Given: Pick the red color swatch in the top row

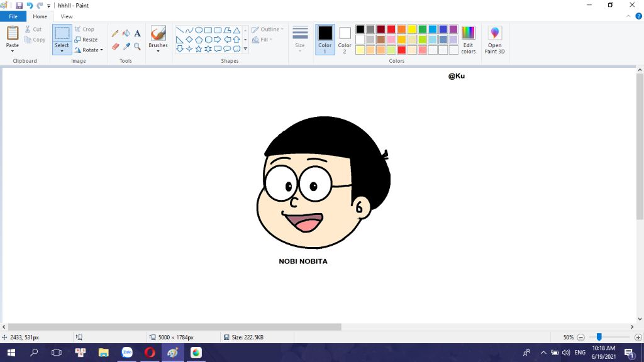Looking at the screenshot, I should coord(391,29).
